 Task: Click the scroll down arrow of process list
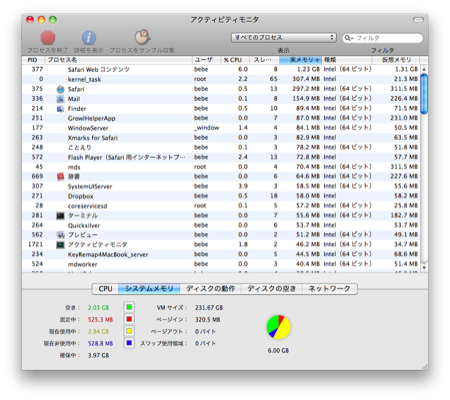[424, 267]
